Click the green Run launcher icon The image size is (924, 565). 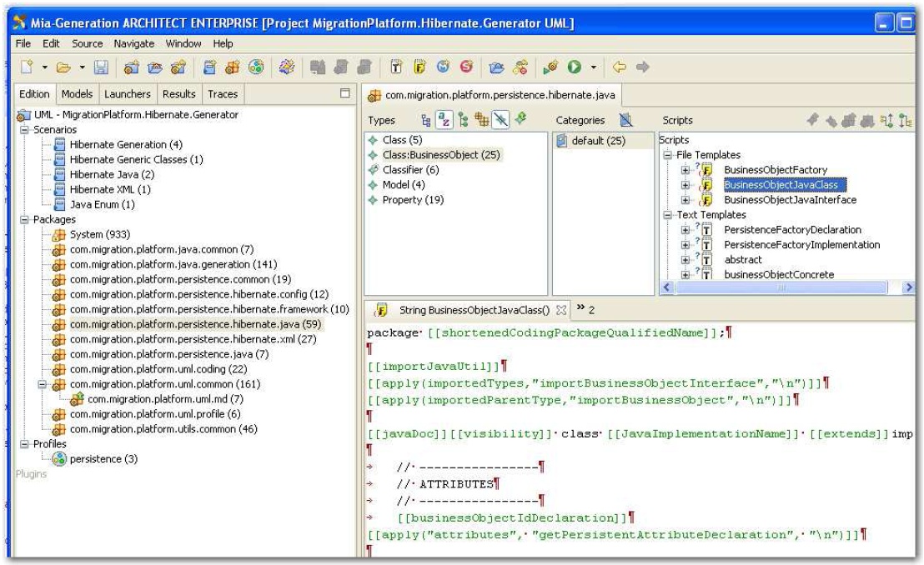point(573,65)
